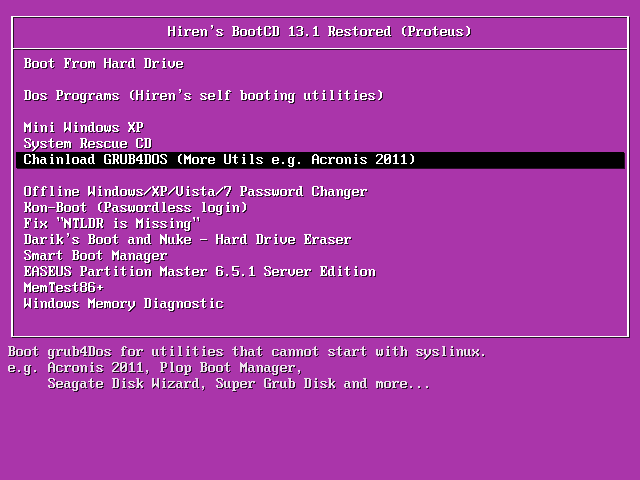Select Darik's Boot and Nuke eraser

point(187,240)
